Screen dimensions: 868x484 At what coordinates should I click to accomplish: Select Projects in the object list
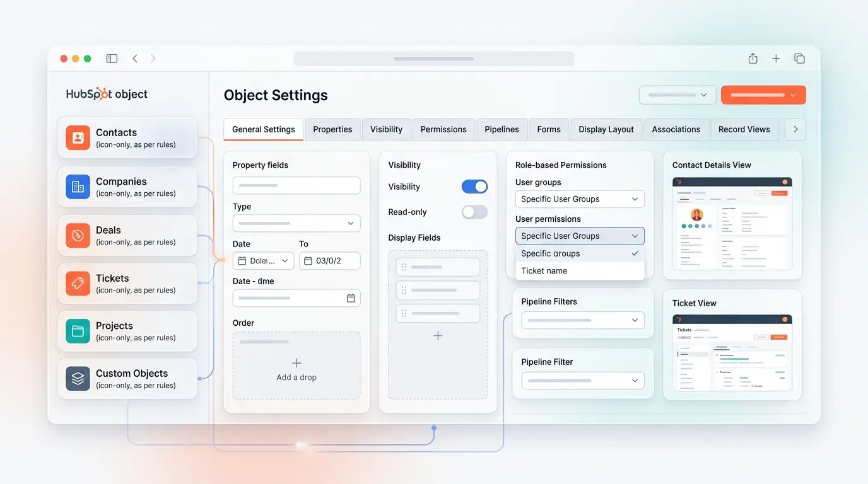[127, 331]
